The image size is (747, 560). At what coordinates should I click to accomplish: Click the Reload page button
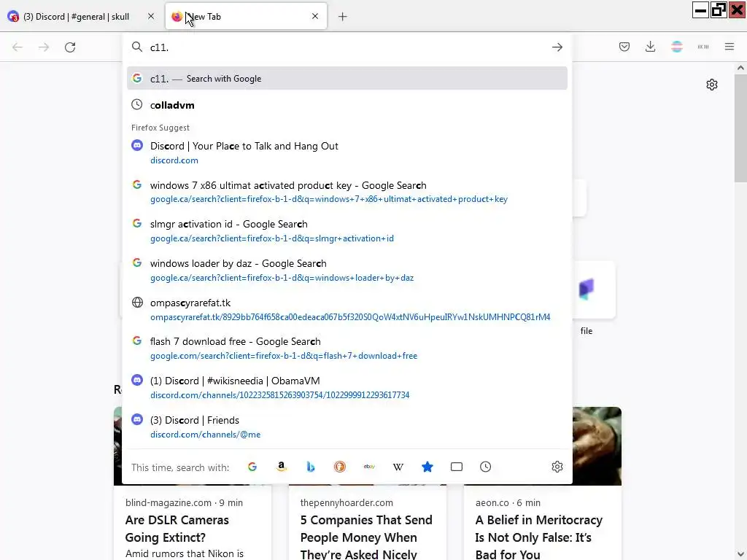click(x=70, y=47)
